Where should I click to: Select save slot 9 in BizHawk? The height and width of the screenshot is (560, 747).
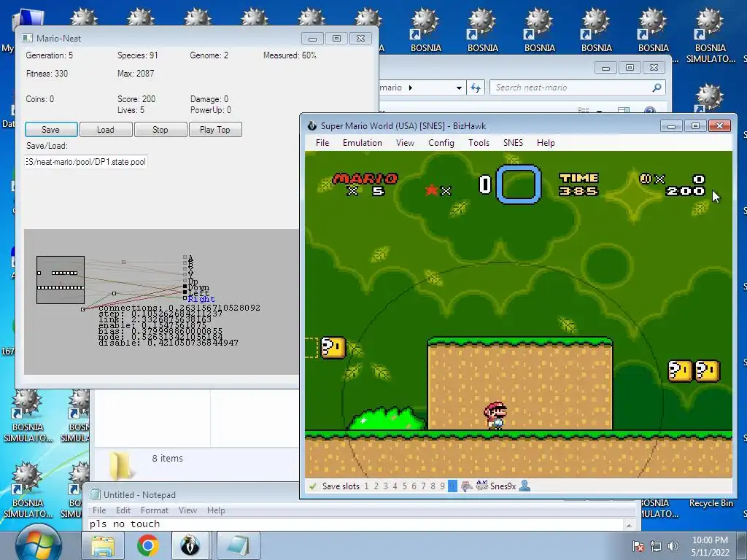[443, 486]
